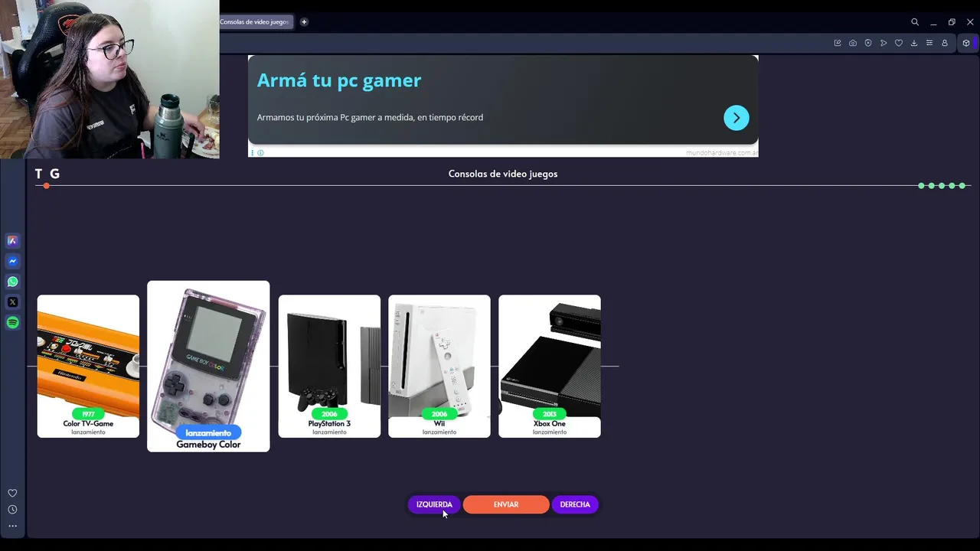Click the Consolas de video juegos page heading
980x551 pixels.
coord(503,174)
